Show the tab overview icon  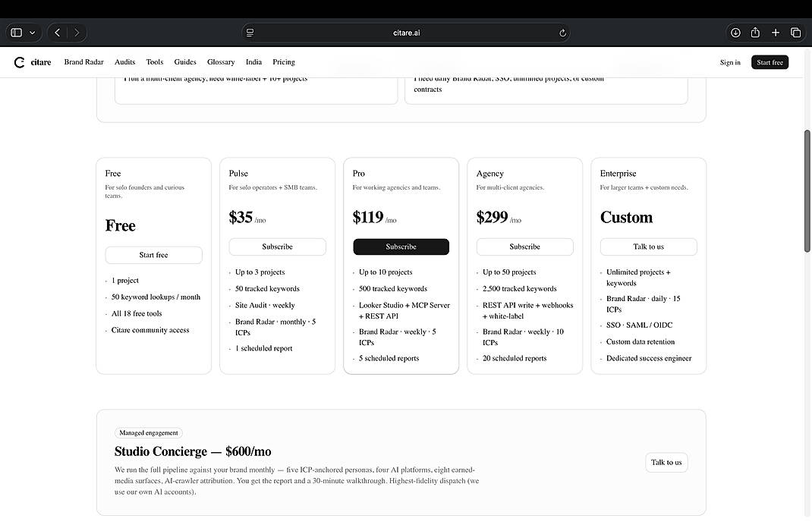796,33
